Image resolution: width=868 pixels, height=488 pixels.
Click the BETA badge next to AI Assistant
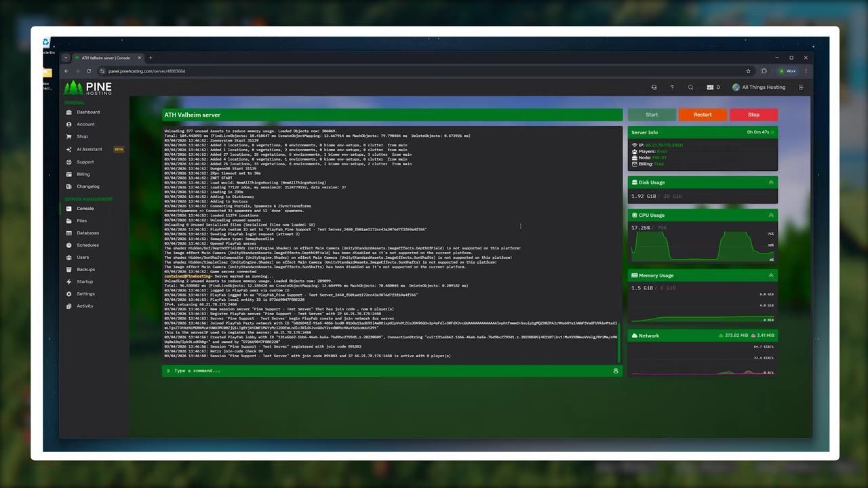119,149
